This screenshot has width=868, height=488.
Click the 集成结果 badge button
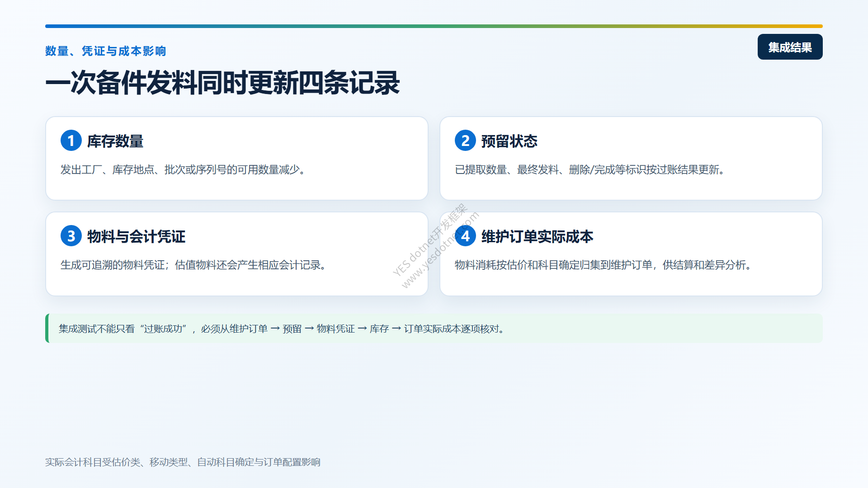tap(790, 47)
